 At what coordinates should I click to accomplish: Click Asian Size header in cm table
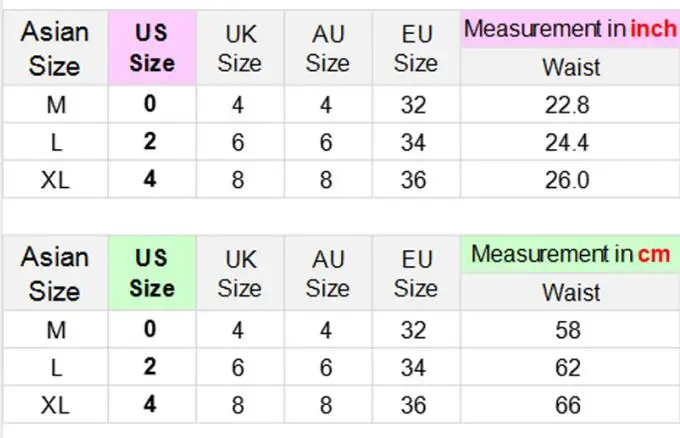tap(55, 274)
